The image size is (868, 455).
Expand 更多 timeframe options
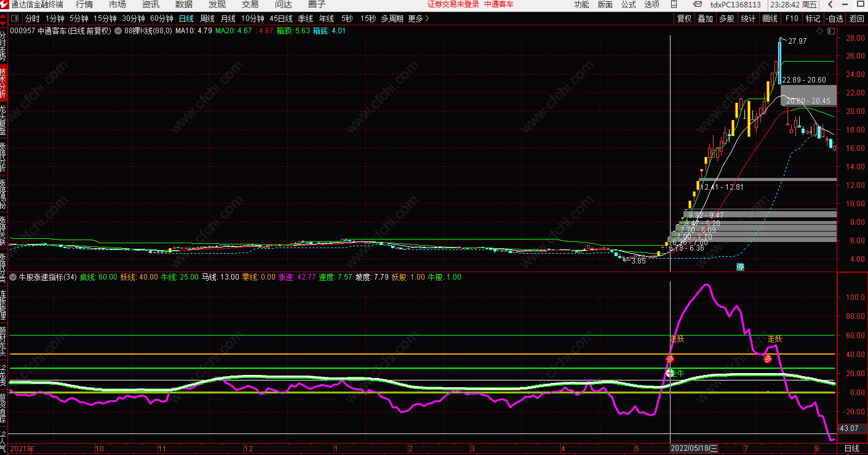pyautogui.click(x=419, y=18)
